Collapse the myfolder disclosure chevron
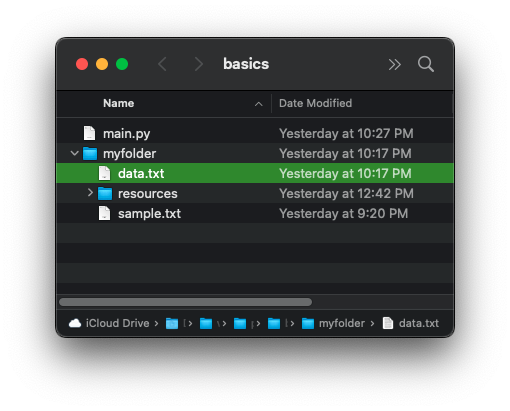Viewport: 510px width, 411px height. [x=74, y=153]
